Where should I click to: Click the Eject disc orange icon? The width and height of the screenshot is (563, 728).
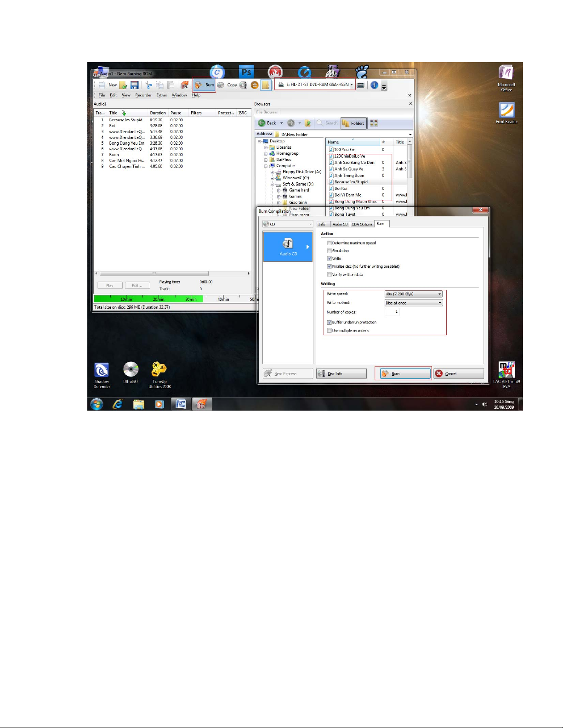point(254,85)
